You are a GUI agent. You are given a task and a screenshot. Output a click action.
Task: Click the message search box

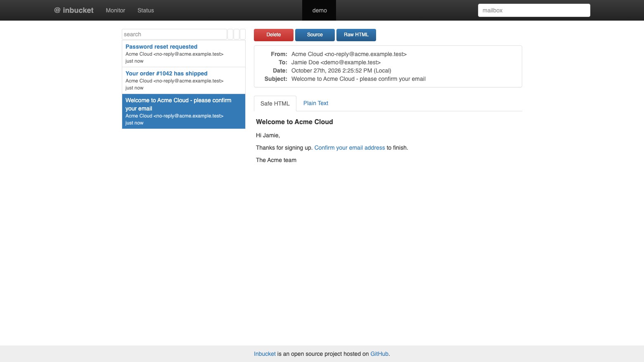tap(174, 34)
